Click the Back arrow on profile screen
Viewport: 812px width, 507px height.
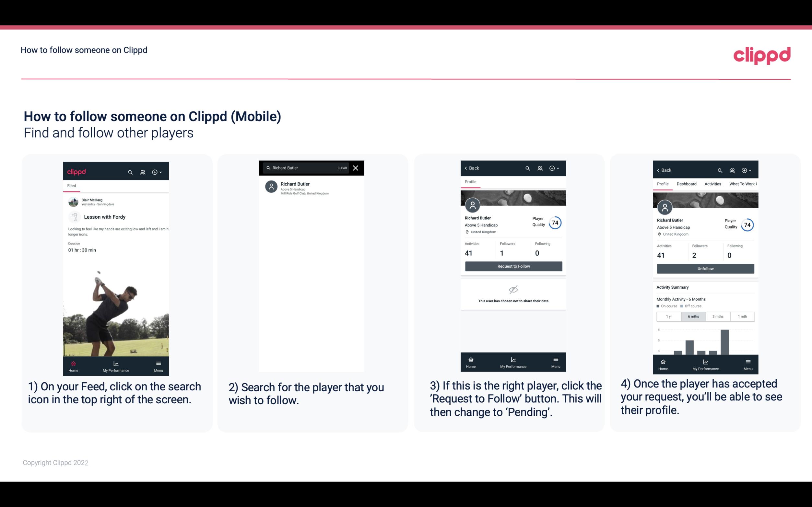click(467, 167)
